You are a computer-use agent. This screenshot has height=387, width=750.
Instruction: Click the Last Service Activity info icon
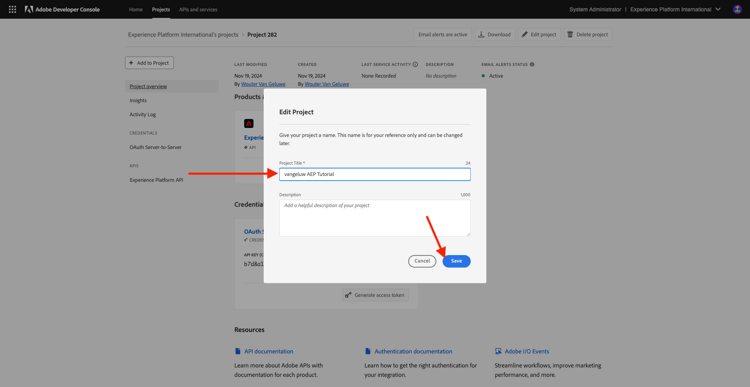(x=415, y=64)
